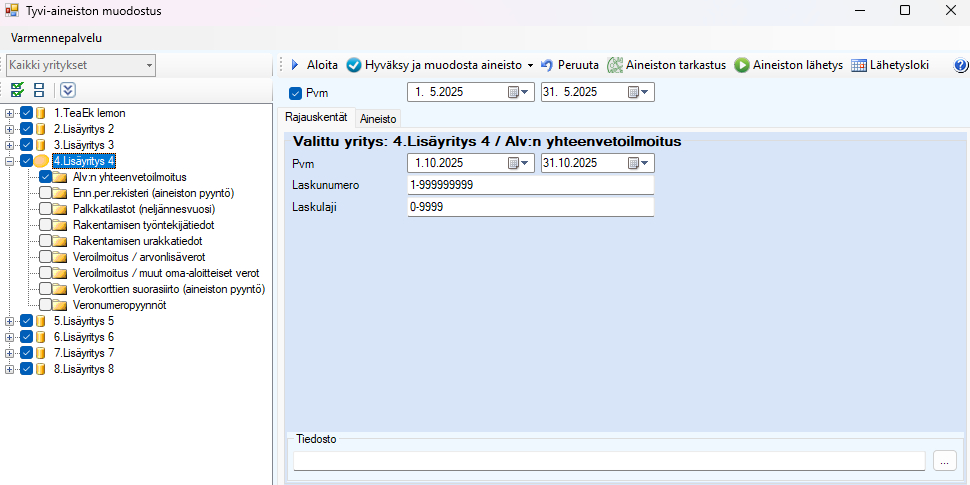Click the Tiedosto browse button with ellipsis
This screenshot has height=485, width=970.
[944, 460]
